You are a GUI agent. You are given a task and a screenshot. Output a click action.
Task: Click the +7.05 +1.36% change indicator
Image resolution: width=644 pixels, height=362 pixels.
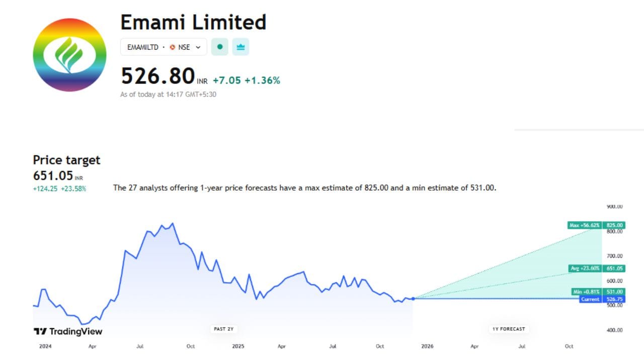pos(245,80)
